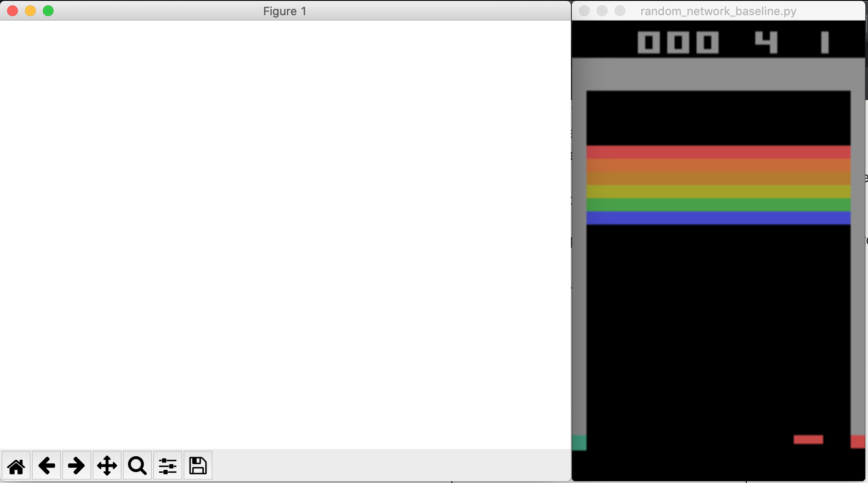
Task: Save the current figure to disk
Action: [x=198, y=465]
